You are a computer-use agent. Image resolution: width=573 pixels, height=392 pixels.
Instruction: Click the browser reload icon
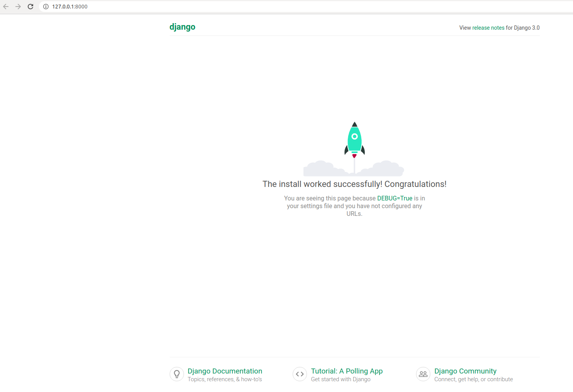click(30, 7)
